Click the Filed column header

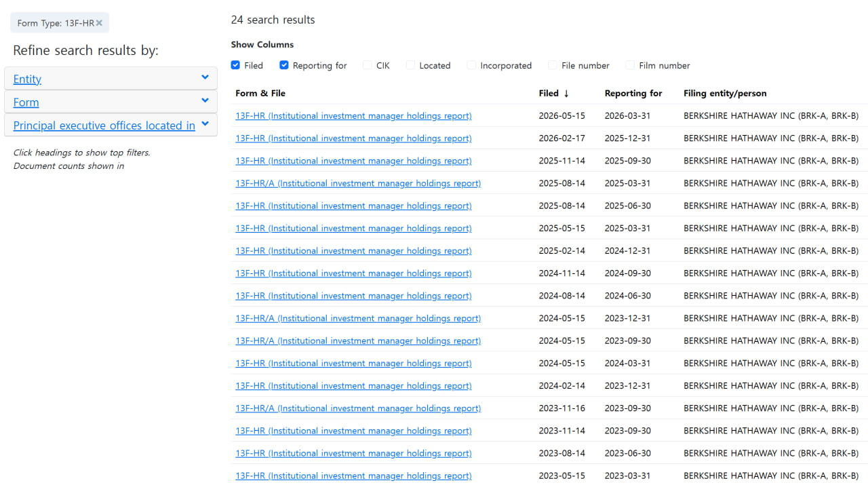pyautogui.click(x=549, y=94)
